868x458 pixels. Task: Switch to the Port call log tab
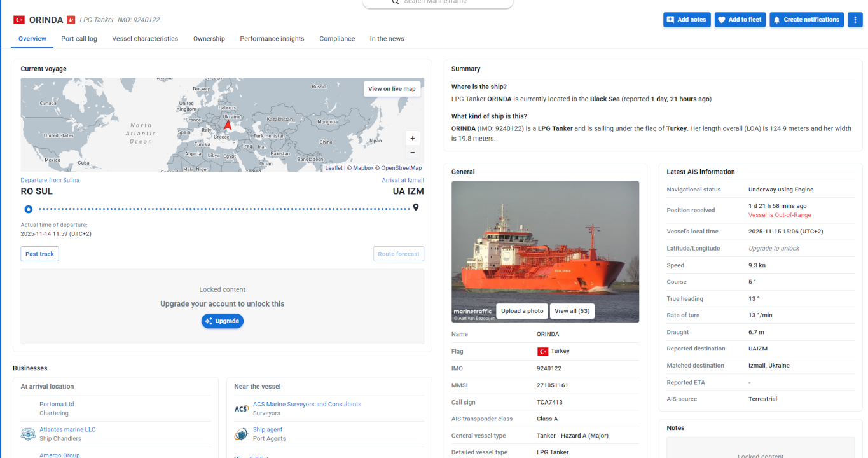79,39
